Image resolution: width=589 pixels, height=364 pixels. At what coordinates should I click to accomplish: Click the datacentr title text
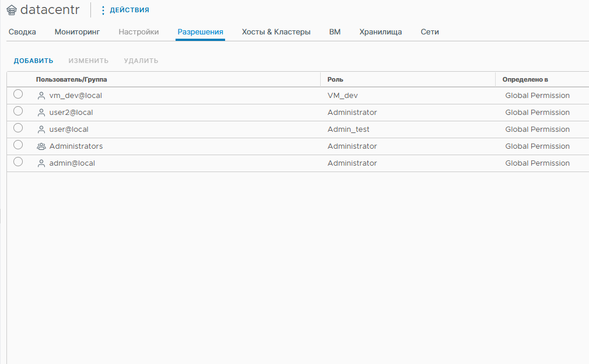tap(50, 10)
